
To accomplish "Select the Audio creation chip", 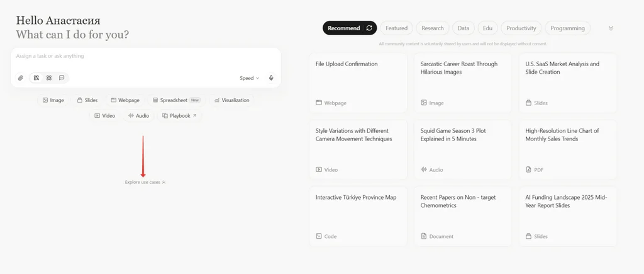I will (x=139, y=116).
